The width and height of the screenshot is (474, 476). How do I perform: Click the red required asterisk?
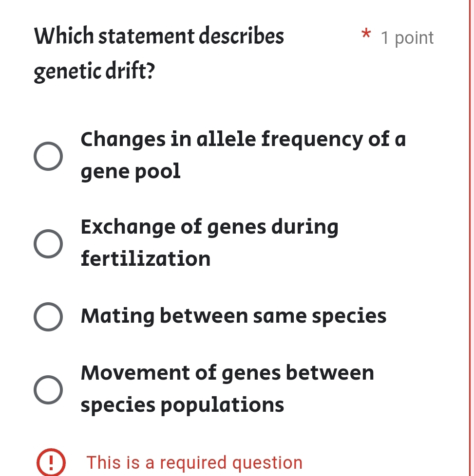coord(366,35)
